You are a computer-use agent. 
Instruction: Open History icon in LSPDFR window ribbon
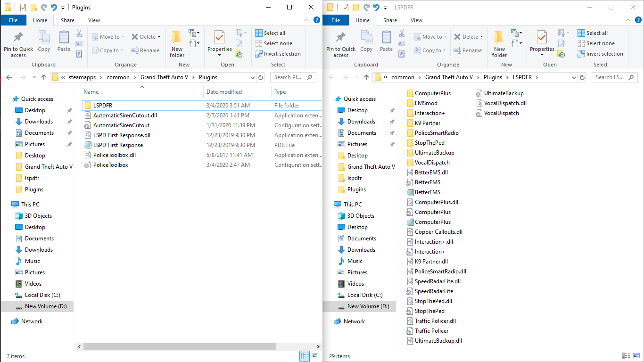561,54
